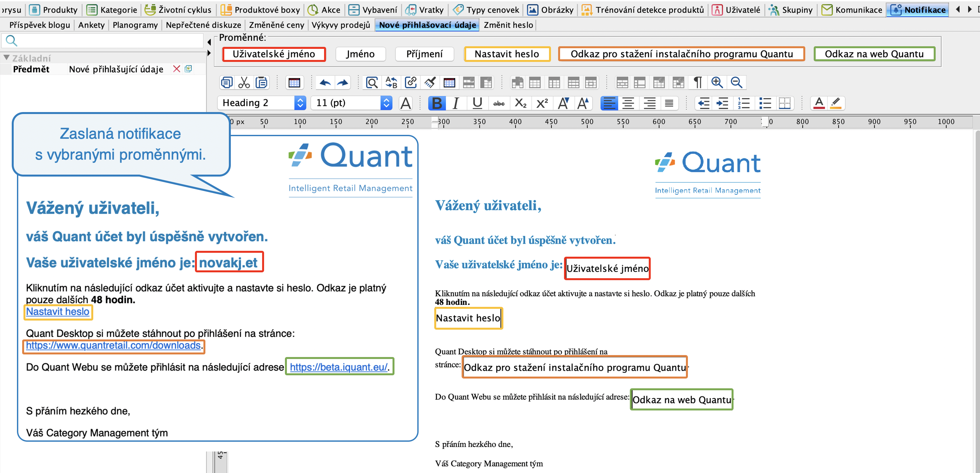Set paragraph alignment to center
This screenshot has height=473, width=980.
coord(628,103)
